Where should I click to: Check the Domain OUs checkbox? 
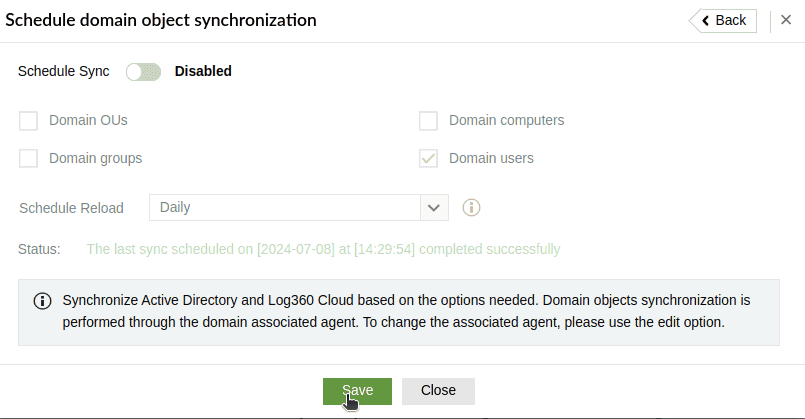29,121
